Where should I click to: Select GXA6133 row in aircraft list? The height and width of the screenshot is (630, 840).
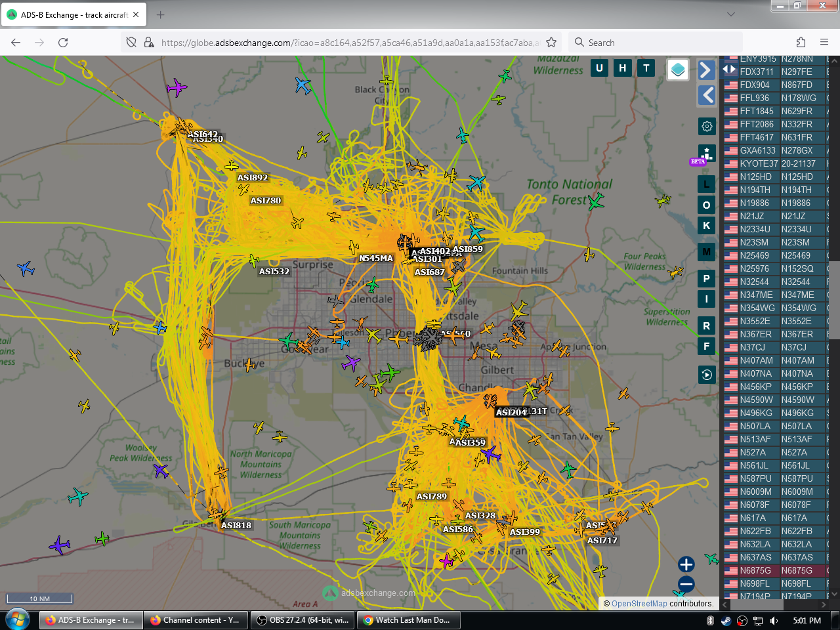pyautogui.click(x=776, y=150)
